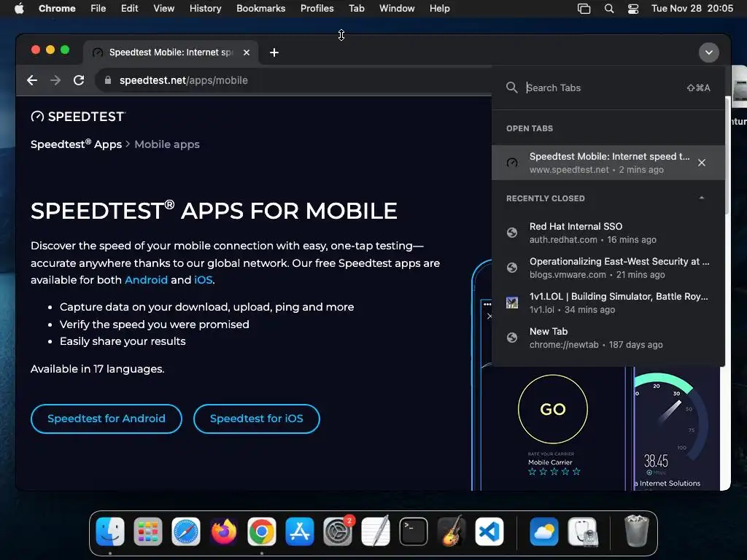Open GarageBand from the dock

pyautogui.click(x=451, y=532)
